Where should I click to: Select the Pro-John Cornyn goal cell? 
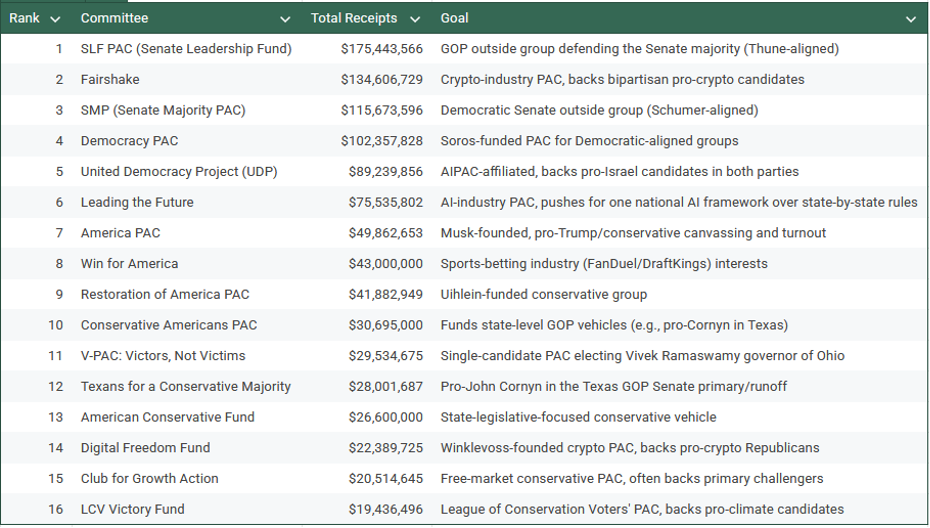680,387
